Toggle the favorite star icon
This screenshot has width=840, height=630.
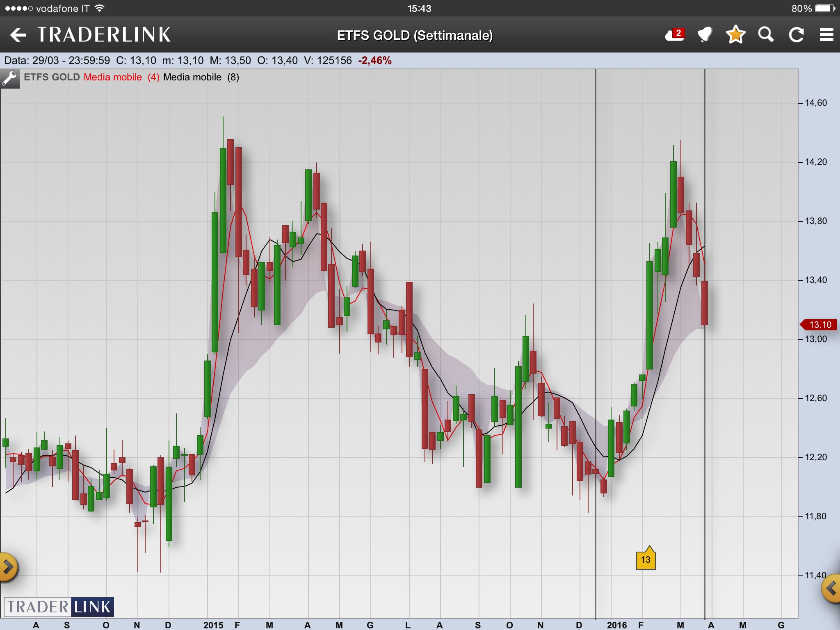[735, 34]
